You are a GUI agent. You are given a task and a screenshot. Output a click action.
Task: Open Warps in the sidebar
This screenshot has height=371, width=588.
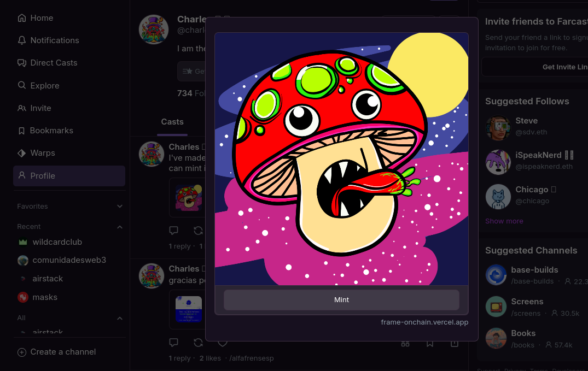37,153
